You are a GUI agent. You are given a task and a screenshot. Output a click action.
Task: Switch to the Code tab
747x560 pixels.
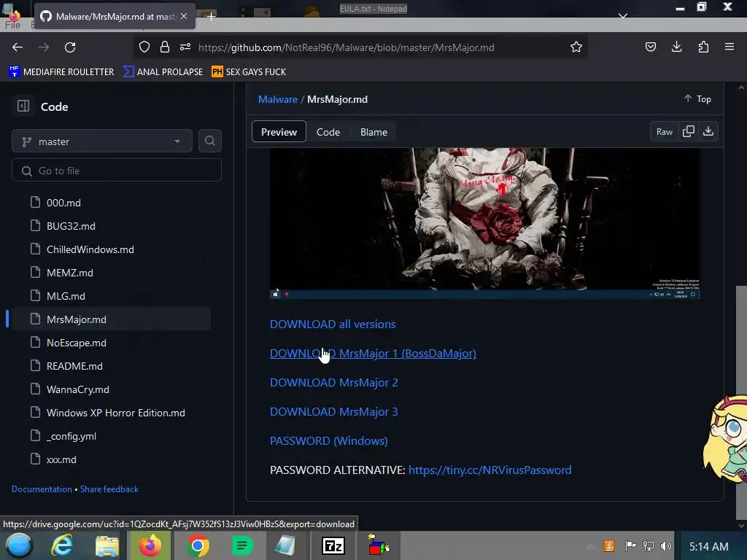pos(328,132)
